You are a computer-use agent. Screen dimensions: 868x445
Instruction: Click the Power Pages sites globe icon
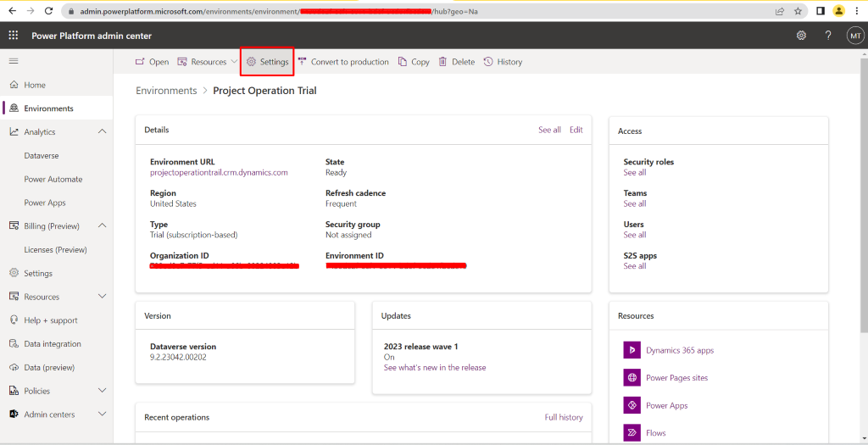pyautogui.click(x=632, y=378)
